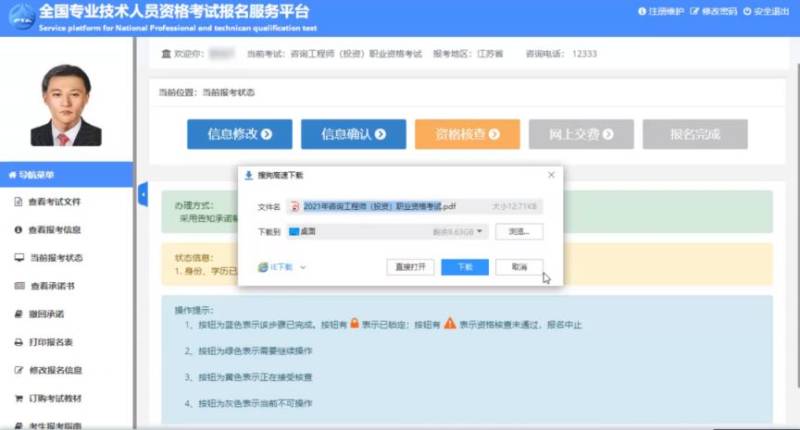Click the 查看报考信息 info icon
Viewport: 800px width, 430px height.
click(18, 230)
